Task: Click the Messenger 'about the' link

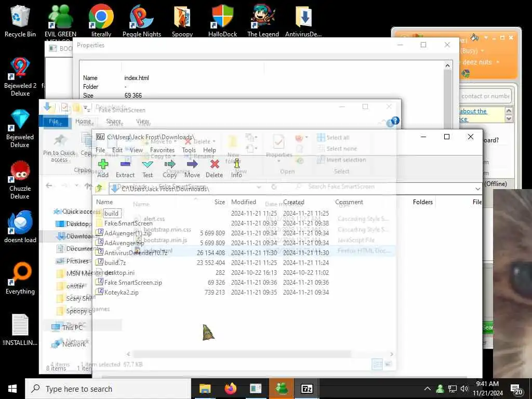Action: [473, 111]
